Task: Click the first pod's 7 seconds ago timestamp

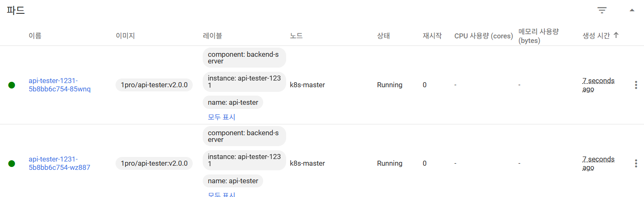Action: 598,85
